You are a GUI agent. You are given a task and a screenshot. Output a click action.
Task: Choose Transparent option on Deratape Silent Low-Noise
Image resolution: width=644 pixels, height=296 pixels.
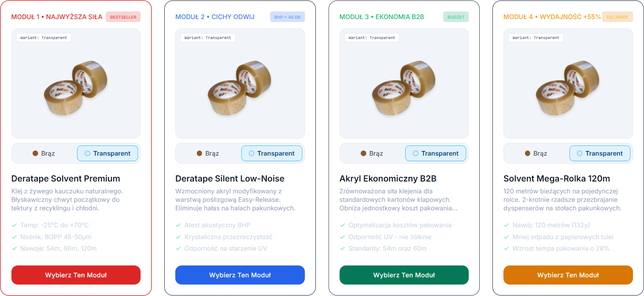click(272, 154)
